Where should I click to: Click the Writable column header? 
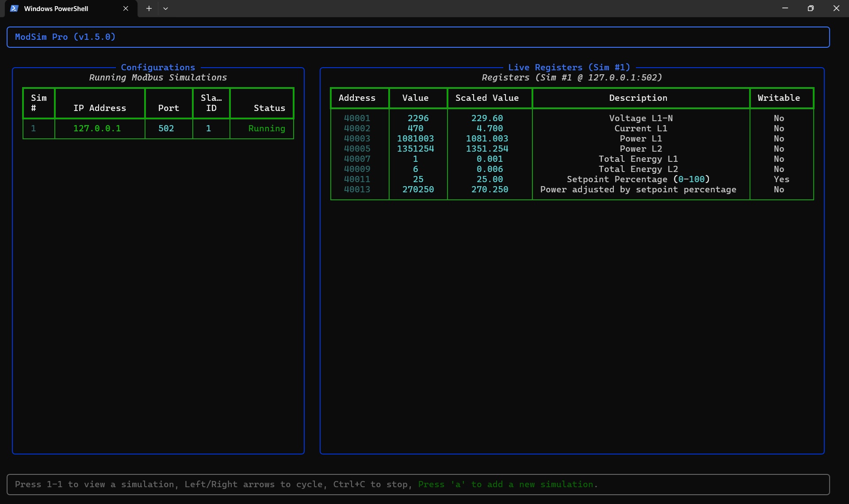[x=778, y=98]
